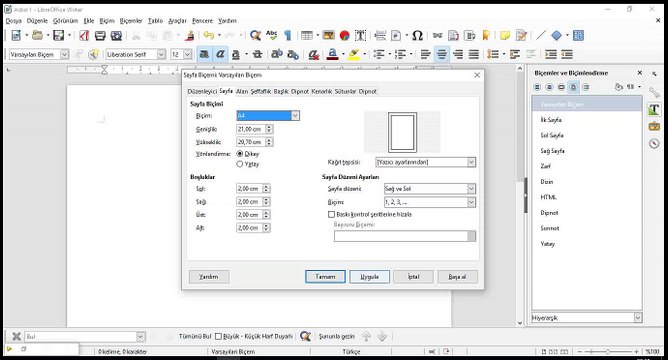Image resolution: width=668 pixels, height=360 pixels.
Task: Click the Yardım button in the dialog
Action: pyautogui.click(x=209, y=277)
